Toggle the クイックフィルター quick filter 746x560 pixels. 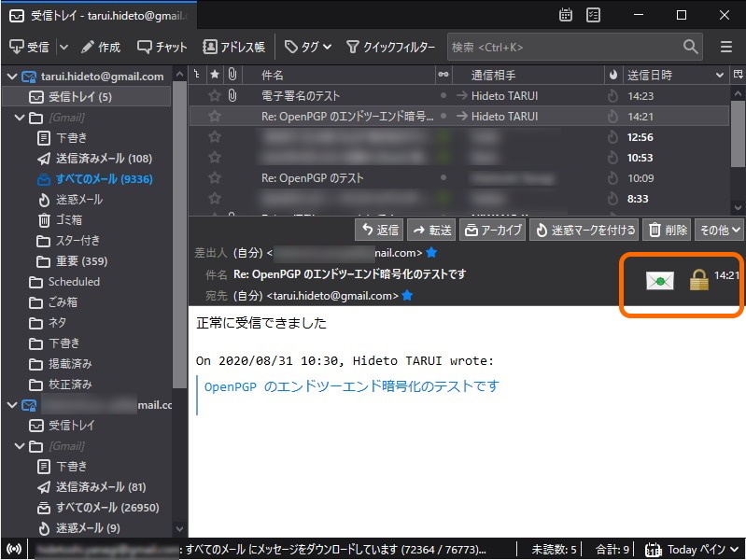pyautogui.click(x=390, y=47)
